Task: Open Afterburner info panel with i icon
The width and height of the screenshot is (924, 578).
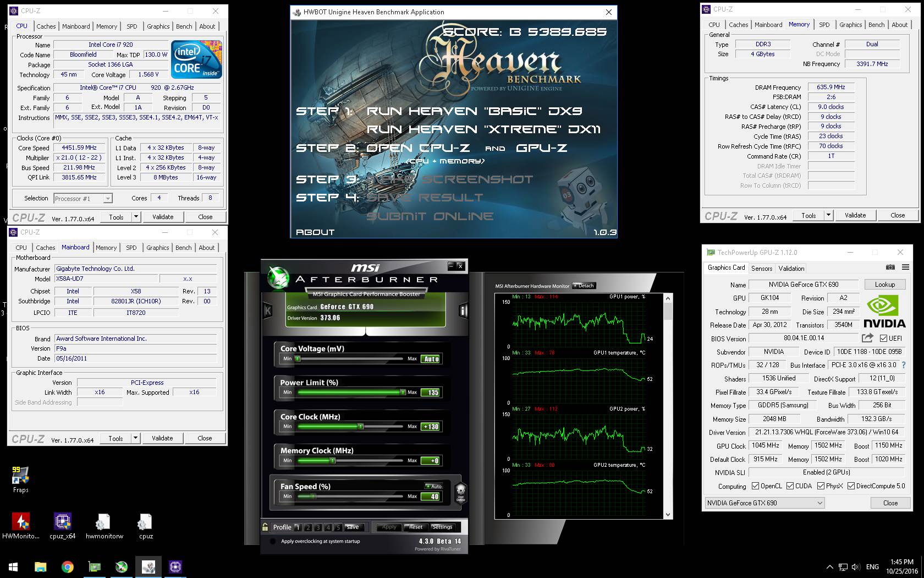Action: tap(463, 310)
